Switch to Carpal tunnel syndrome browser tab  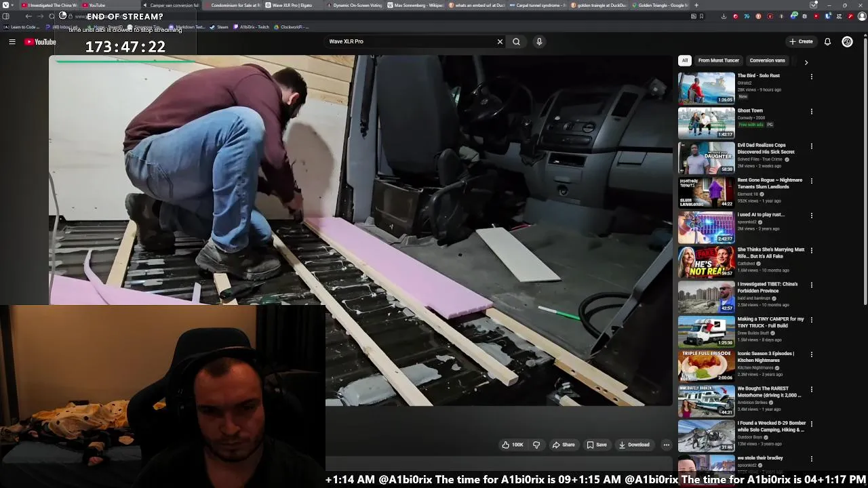(536, 5)
